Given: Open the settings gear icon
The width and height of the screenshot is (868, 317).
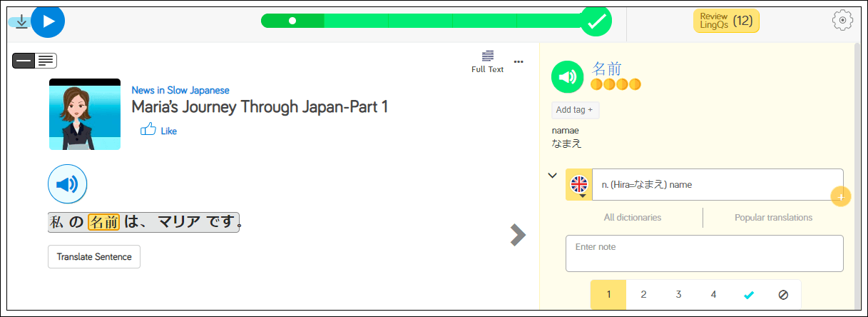Looking at the screenshot, I should click(x=842, y=21).
